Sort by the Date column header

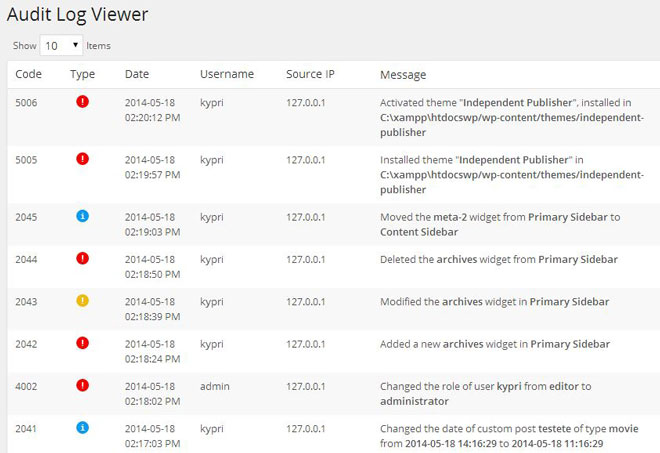(x=137, y=74)
